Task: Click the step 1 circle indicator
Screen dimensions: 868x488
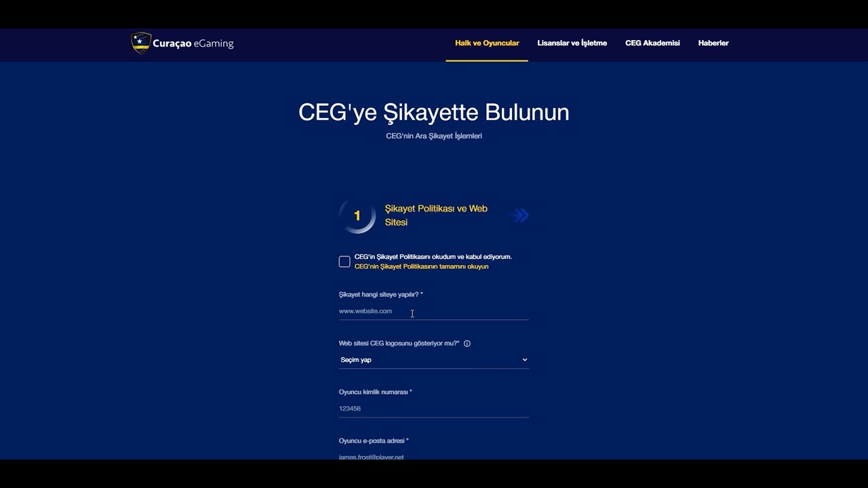Action: (x=357, y=216)
